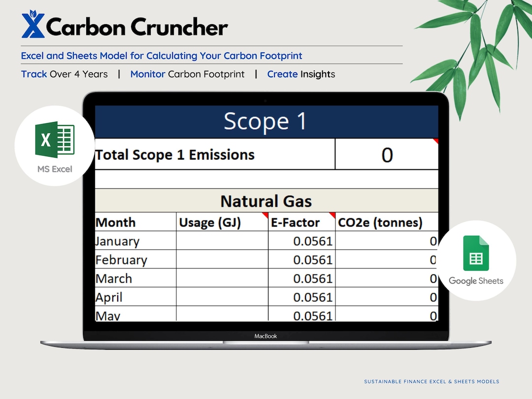Open the comment marker on CO2e (tonnes) header
Screen dimensions: 532x399
click(434, 216)
